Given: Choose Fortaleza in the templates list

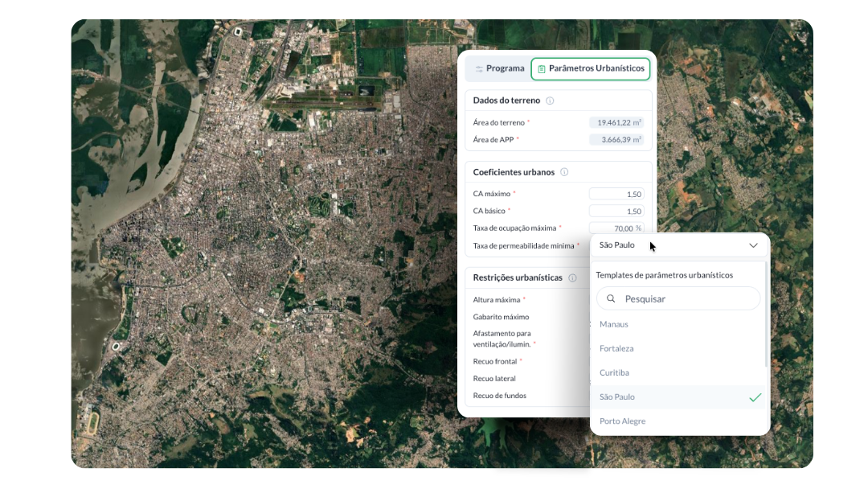Looking at the screenshot, I should click(x=616, y=348).
